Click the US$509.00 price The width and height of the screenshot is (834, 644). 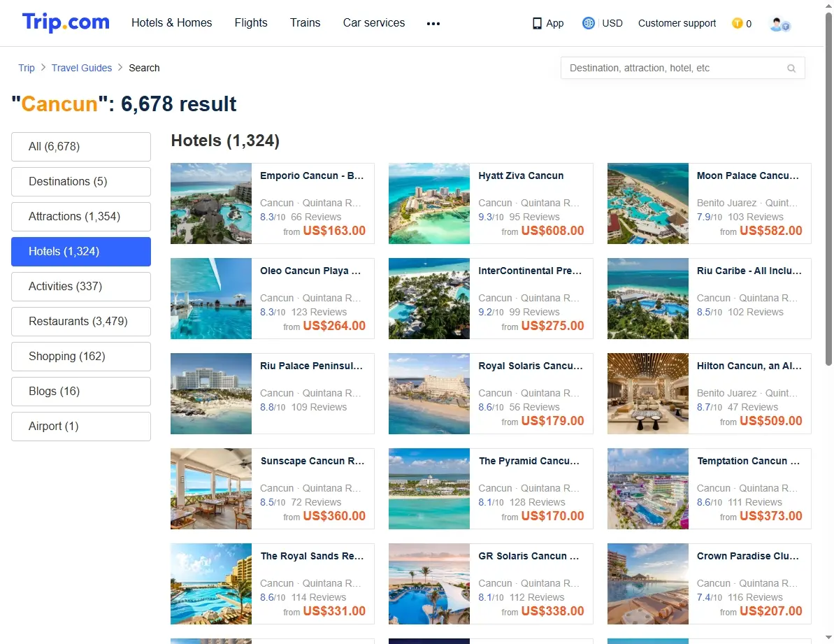[x=770, y=421]
